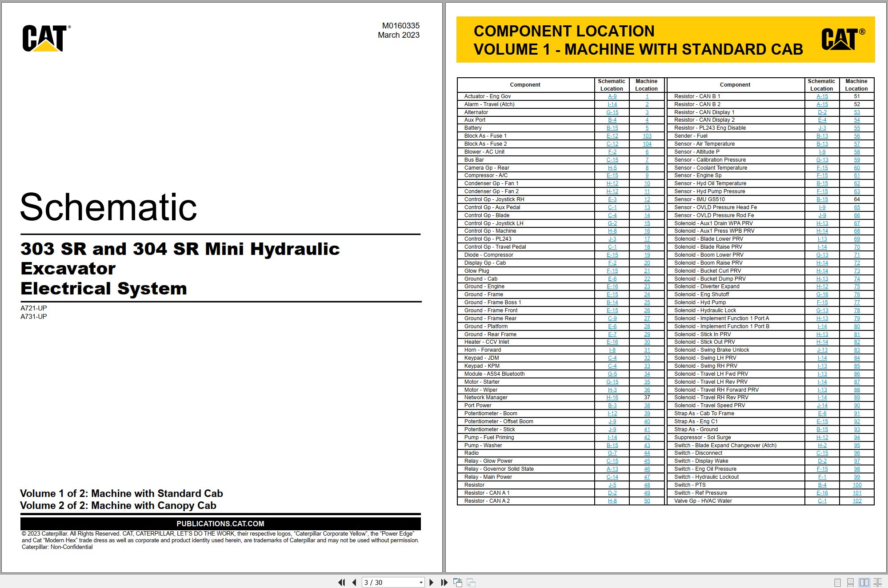Viewport: 888px width, 588px height.
Task: Open schematic location I-8 for Horn - Forward
Action: [612, 350]
